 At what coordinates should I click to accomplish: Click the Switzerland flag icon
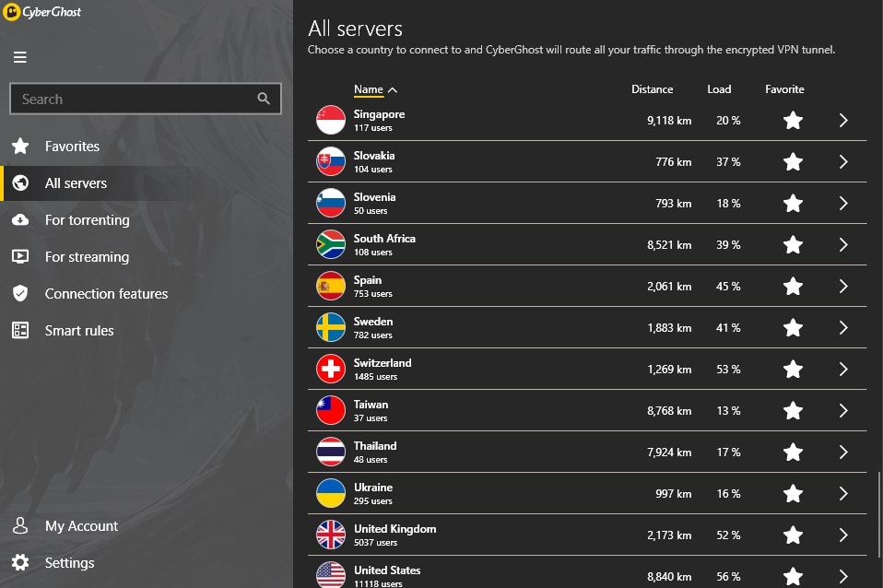point(331,369)
